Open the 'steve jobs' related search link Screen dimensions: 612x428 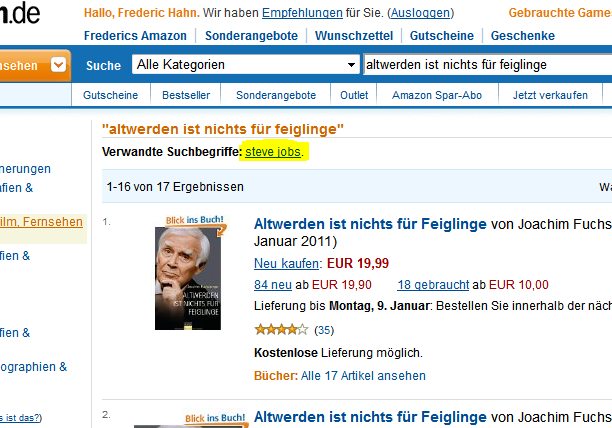pos(273,152)
